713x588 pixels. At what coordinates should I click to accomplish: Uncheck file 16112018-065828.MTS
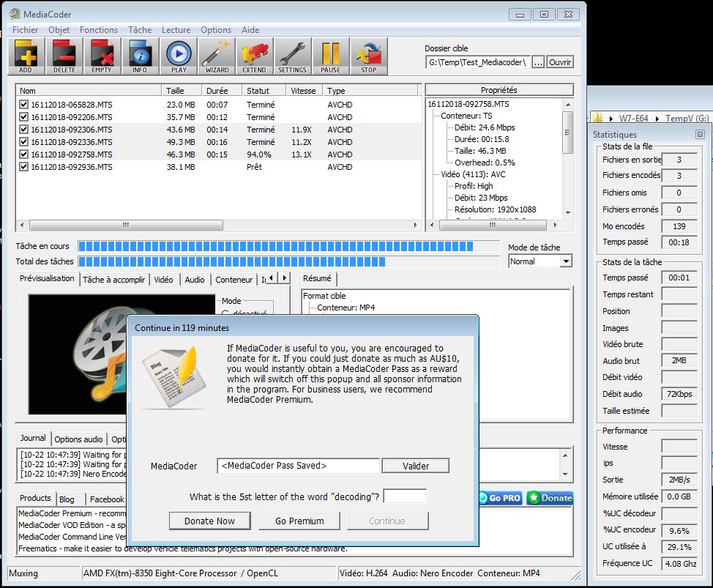(x=23, y=105)
